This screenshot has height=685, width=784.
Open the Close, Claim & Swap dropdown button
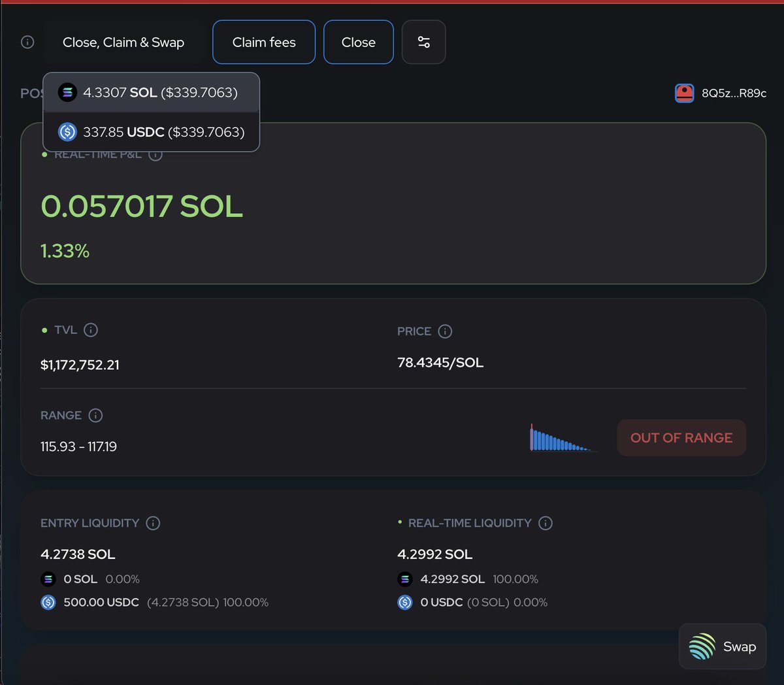coord(123,42)
